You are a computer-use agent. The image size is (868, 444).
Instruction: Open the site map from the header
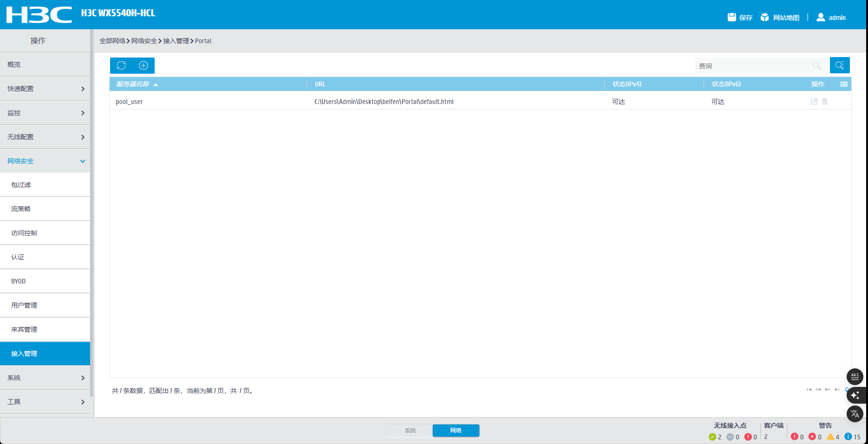780,18
